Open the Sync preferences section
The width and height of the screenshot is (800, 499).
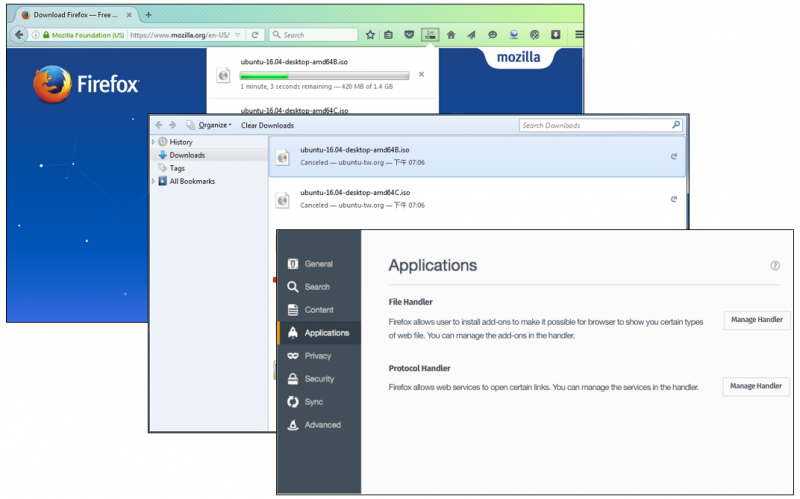click(x=314, y=402)
